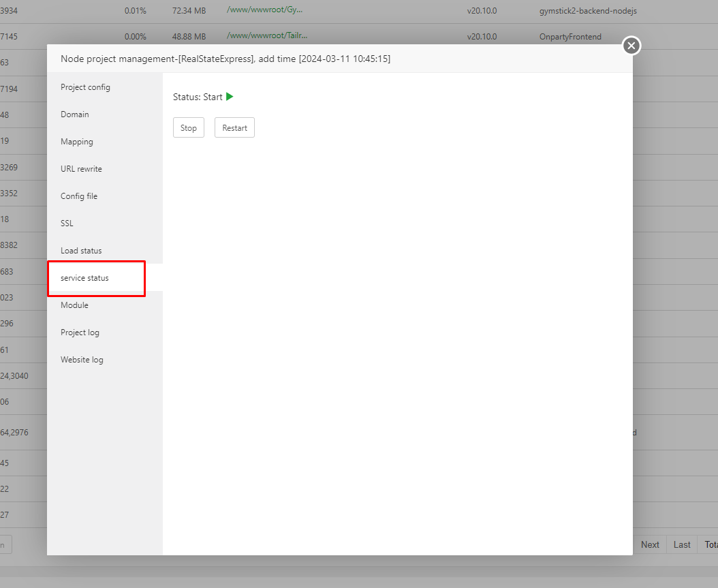Restart the RealStateExpress service

[234, 128]
